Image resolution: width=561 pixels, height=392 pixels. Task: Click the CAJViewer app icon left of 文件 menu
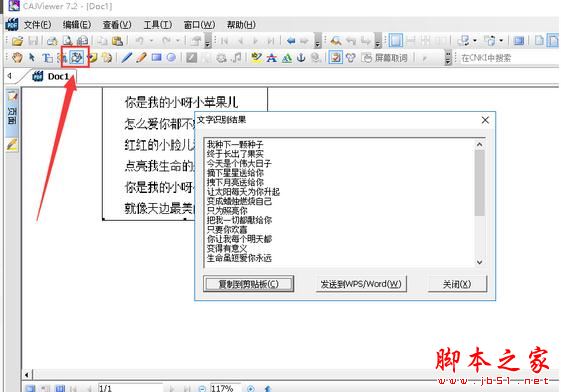click(x=12, y=24)
